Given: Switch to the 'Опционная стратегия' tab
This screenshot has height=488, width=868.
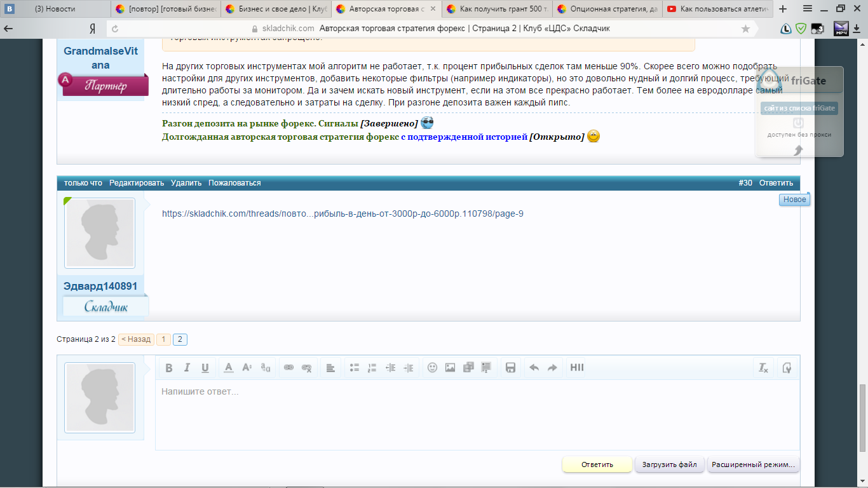Looking at the screenshot, I should [x=607, y=9].
